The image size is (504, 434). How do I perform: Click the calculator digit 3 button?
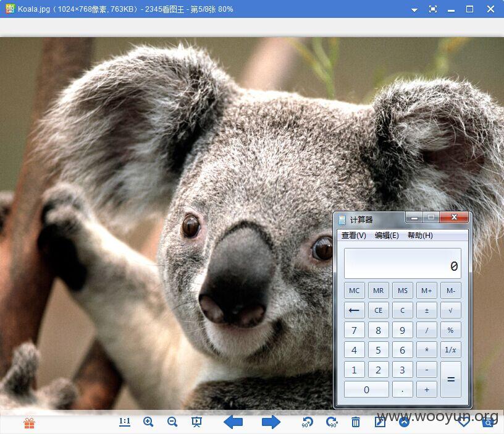click(x=403, y=370)
